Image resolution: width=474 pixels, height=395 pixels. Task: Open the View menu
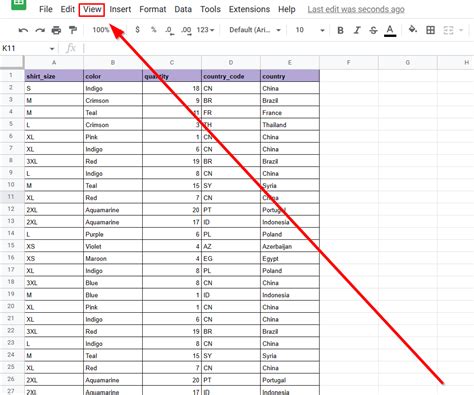point(92,9)
